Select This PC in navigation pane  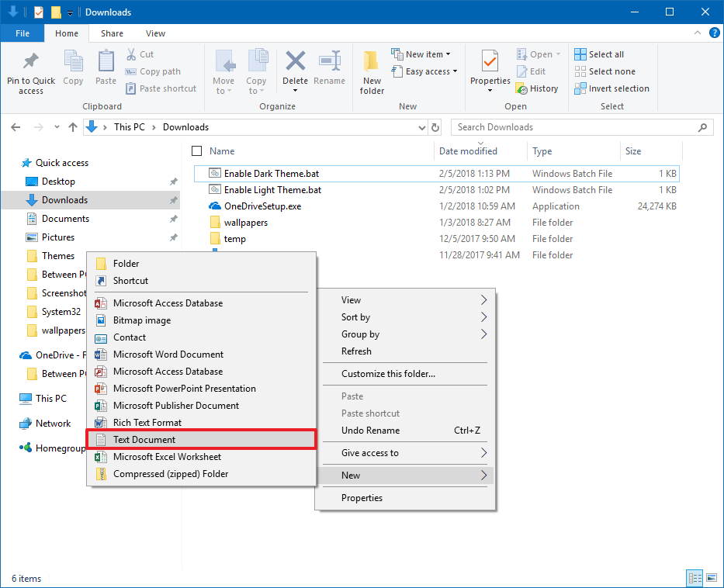click(x=43, y=398)
